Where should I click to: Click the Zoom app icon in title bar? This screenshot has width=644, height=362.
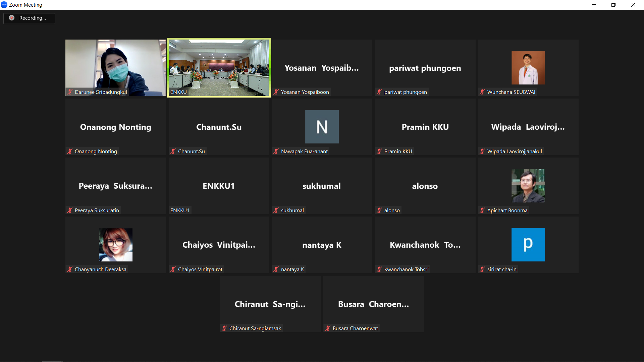[x=4, y=5]
